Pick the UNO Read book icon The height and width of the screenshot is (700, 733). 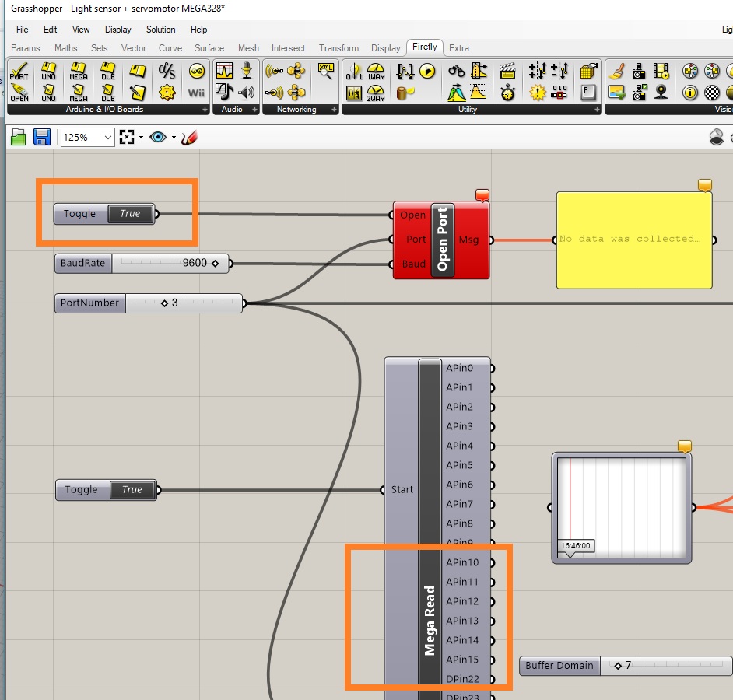[48, 72]
